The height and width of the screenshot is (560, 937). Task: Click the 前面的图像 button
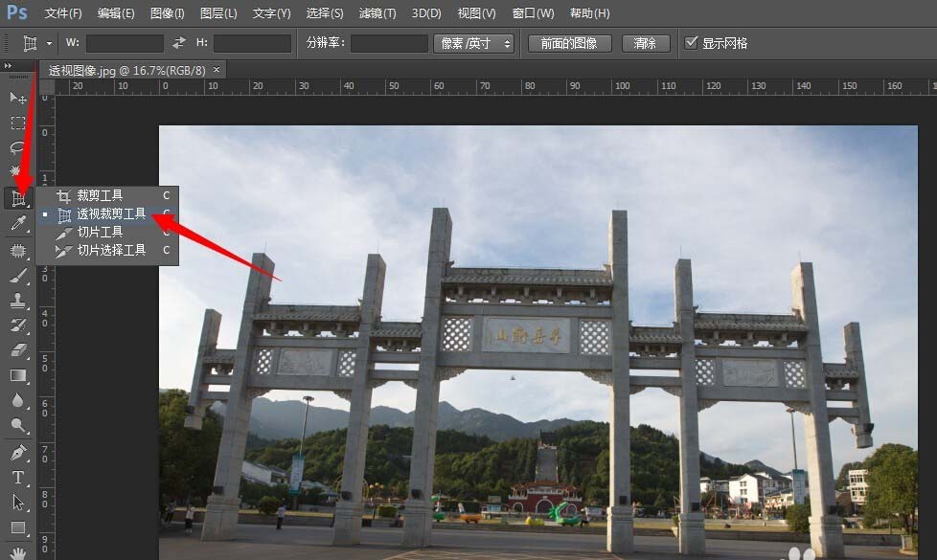point(568,42)
